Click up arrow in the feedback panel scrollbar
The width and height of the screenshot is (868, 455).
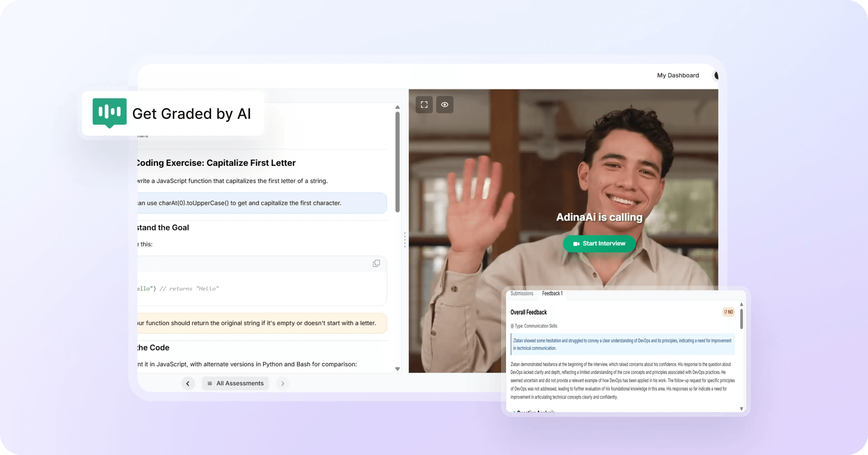(741, 304)
